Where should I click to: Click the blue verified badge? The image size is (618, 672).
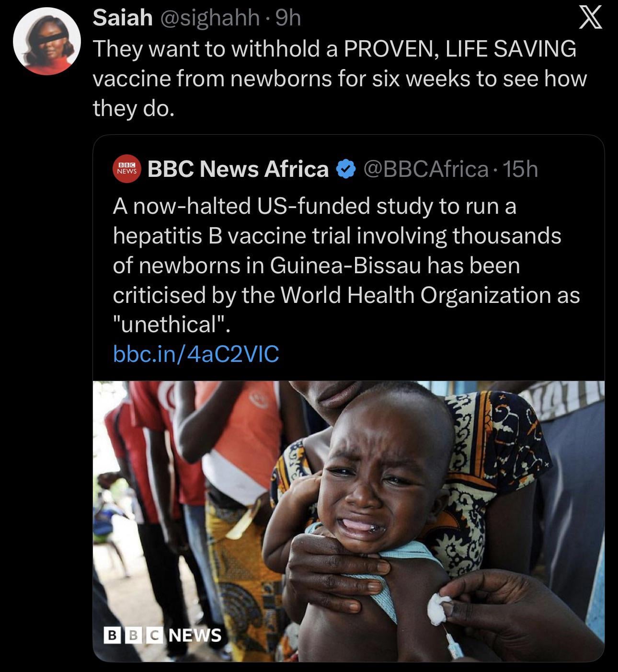pyautogui.click(x=346, y=169)
